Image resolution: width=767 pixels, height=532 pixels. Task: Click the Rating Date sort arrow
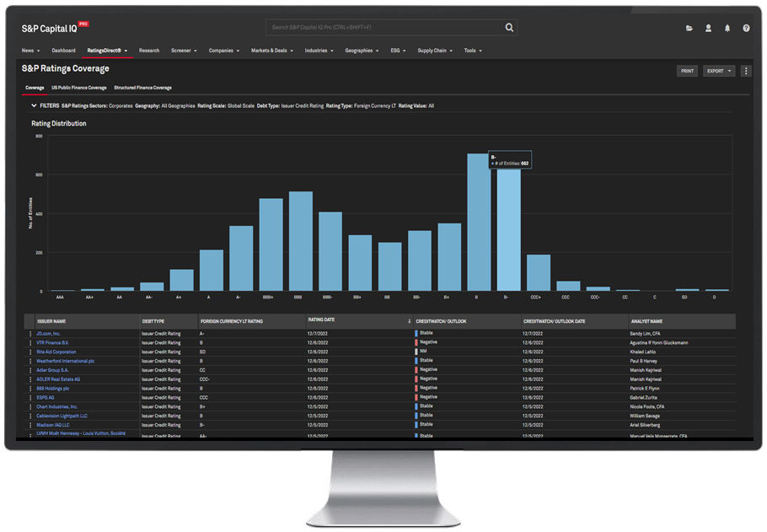[x=410, y=321]
